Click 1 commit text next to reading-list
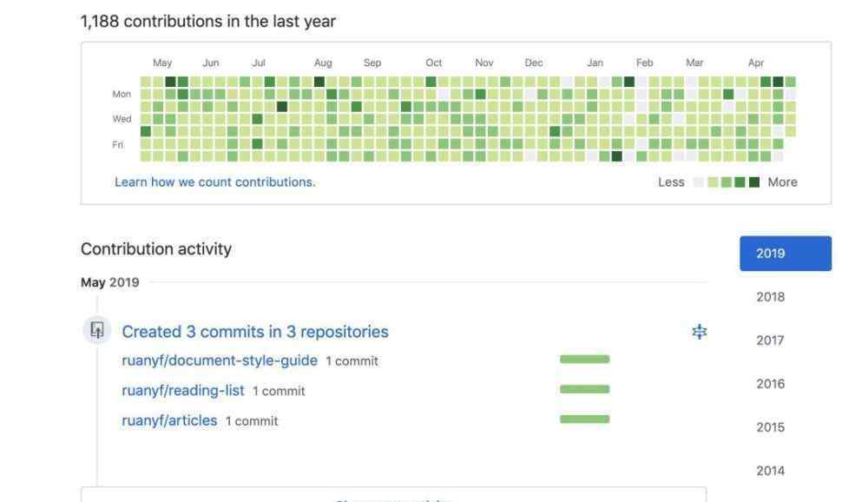 click(x=279, y=391)
